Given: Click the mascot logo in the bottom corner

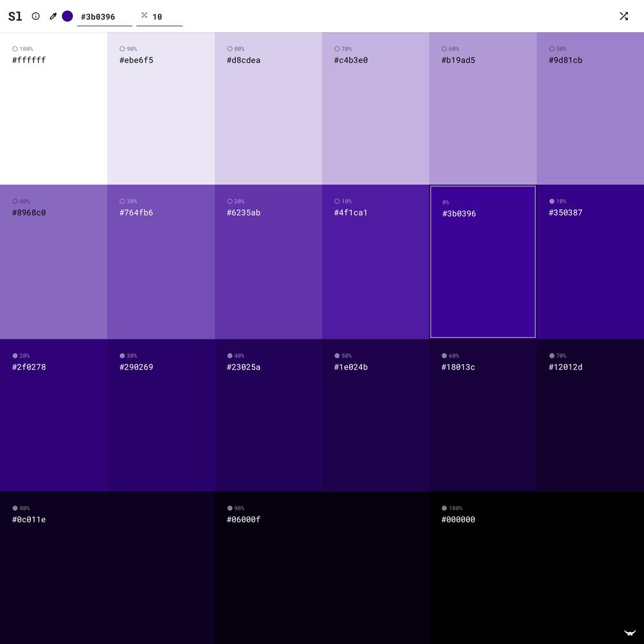Looking at the screenshot, I should pos(630,633).
